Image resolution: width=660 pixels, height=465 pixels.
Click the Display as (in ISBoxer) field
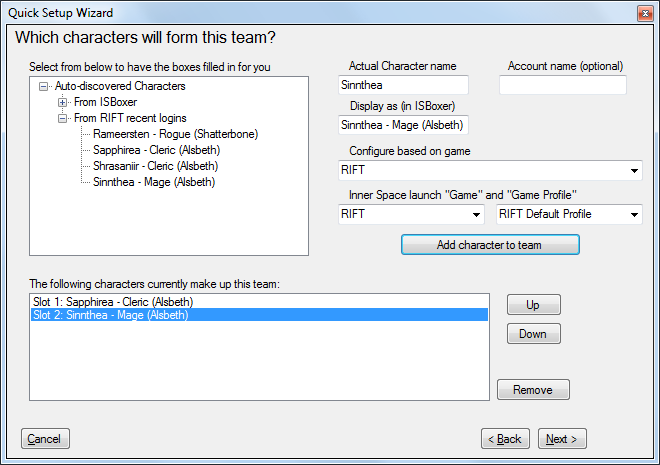(x=403, y=125)
